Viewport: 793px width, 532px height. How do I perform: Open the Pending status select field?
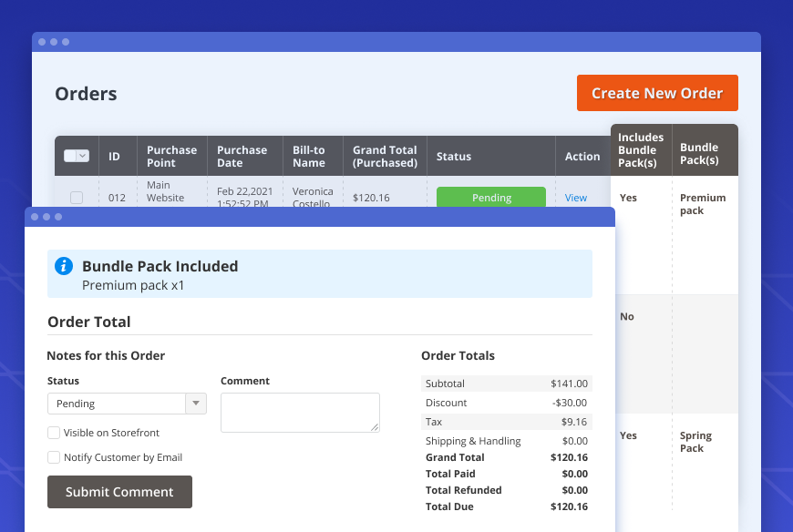click(117, 404)
